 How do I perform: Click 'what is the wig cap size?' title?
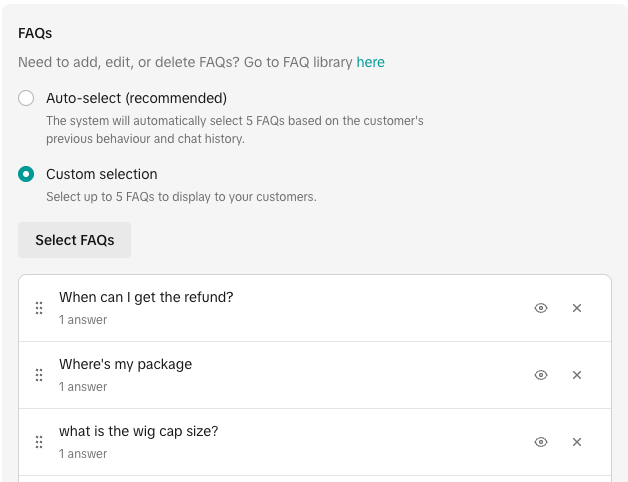[138, 431]
